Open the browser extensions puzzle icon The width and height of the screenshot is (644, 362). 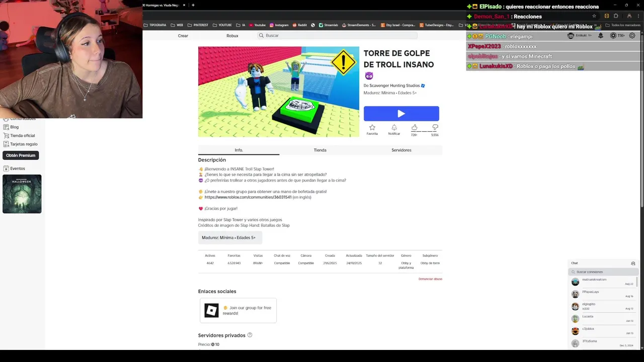click(x=616, y=16)
